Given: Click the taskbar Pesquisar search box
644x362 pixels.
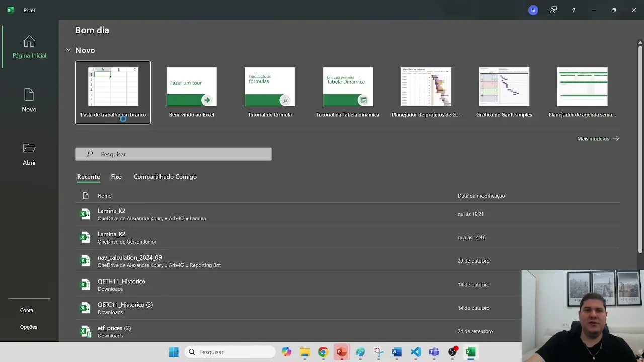Looking at the screenshot, I should (x=230, y=352).
